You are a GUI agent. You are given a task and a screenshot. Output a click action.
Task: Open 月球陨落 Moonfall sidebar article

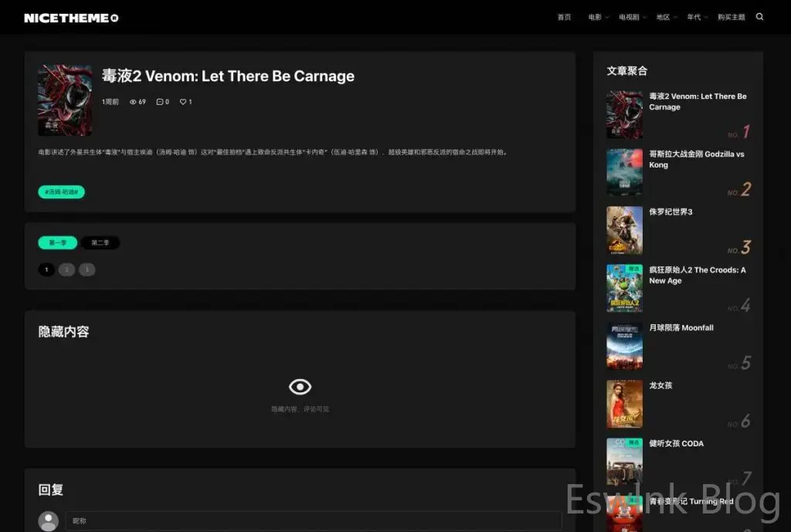pos(681,328)
